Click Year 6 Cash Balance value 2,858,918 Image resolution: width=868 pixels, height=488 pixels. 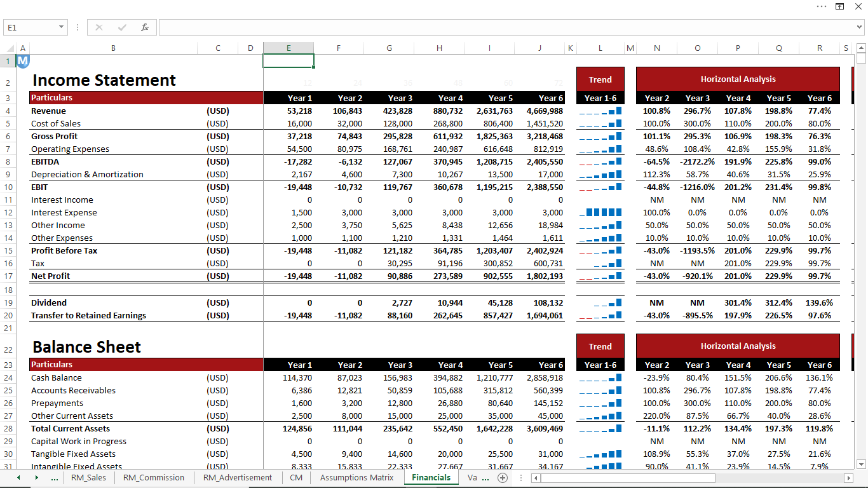pyautogui.click(x=545, y=378)
